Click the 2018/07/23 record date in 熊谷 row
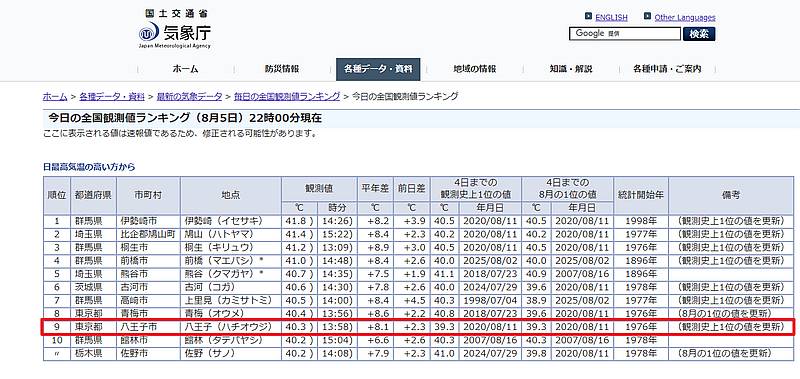Image resolution: width=800 pixels, height=379 pixels. (x=490, y=274)
